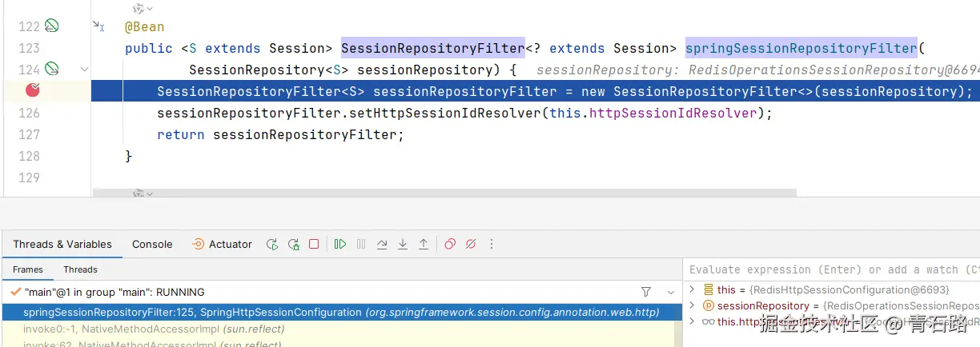Image resolution: width=980 pixels, height=347 pixels.
Task: Resume program execution
Action: (x=340, y=244)
